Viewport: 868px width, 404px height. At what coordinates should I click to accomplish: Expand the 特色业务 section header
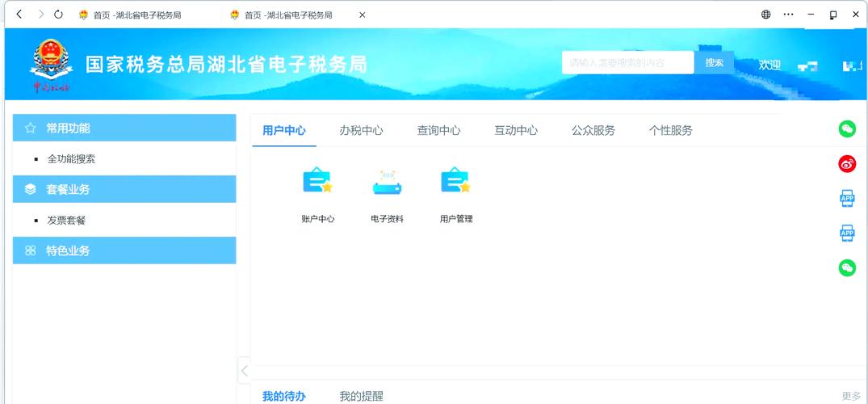click(x=124, y=250)
